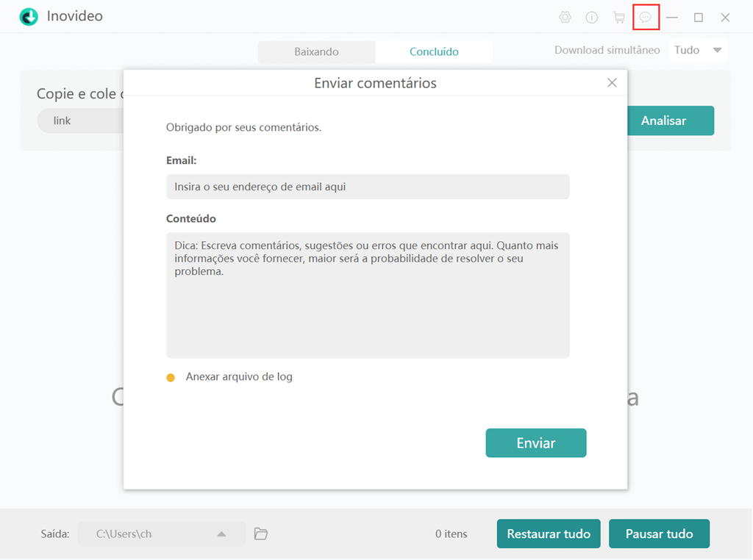Image resolution: width=753 pixels, height=560 pixels.
Task: Open the info icon in title bar
Action: pyautogui.click(x=592, y=18)
